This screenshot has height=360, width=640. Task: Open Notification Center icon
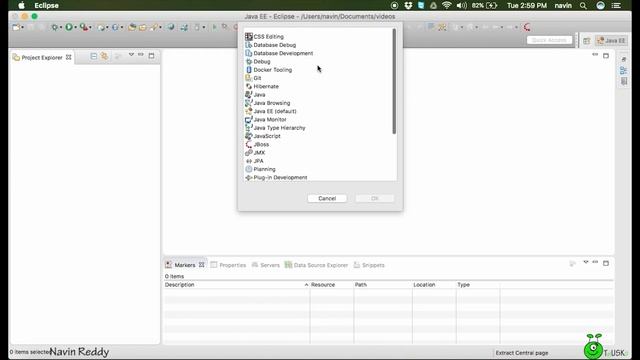click(616, 5)
